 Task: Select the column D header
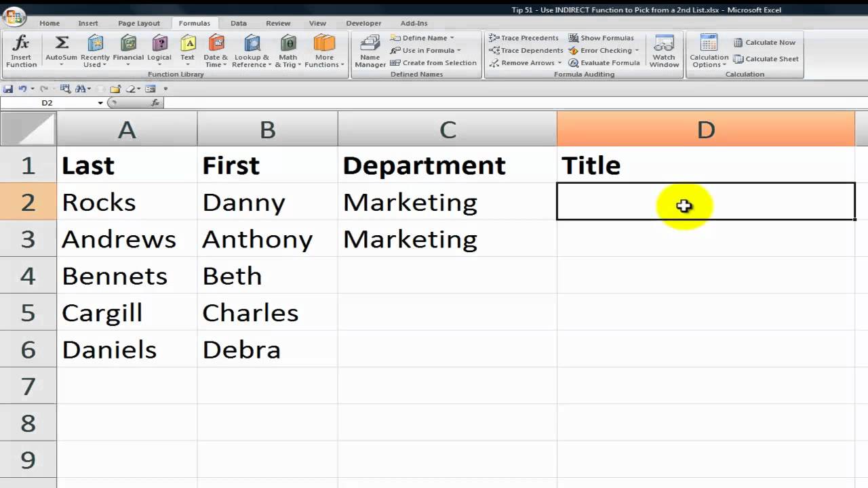(705, 129)
